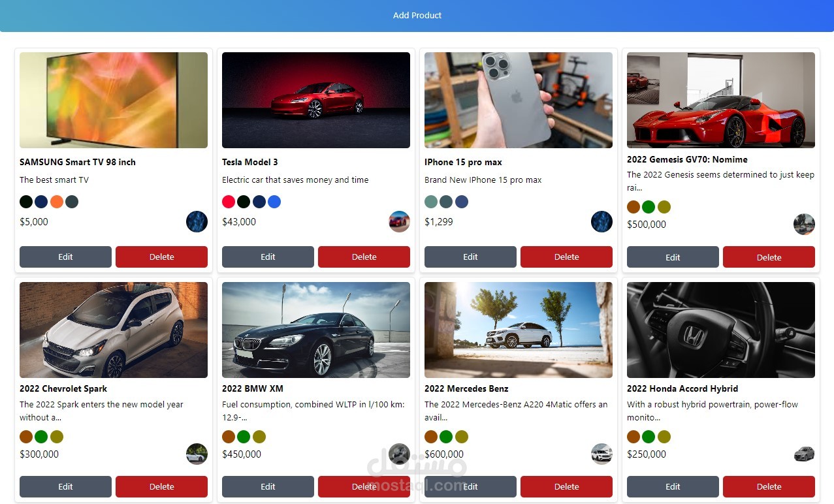Edit the Tesla Model 3 listing
The height and width of the screenshot is (504, 834).
(267, 257)
